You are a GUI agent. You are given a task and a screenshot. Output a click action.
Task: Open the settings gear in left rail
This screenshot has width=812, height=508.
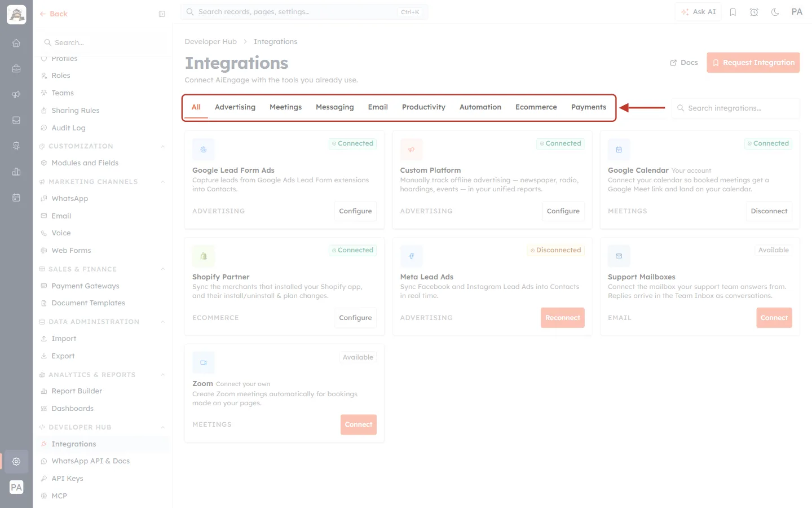[16, 461]
